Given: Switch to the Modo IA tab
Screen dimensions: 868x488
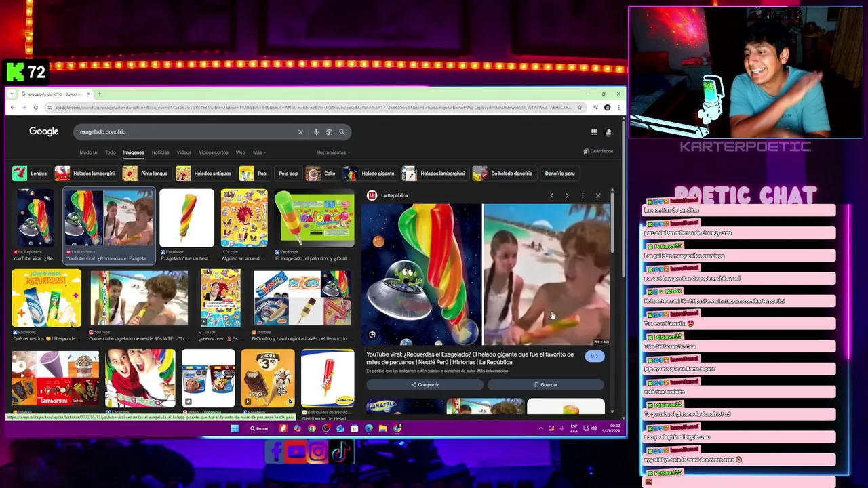Looking at the screenshot, I should (x=88, y=152).
